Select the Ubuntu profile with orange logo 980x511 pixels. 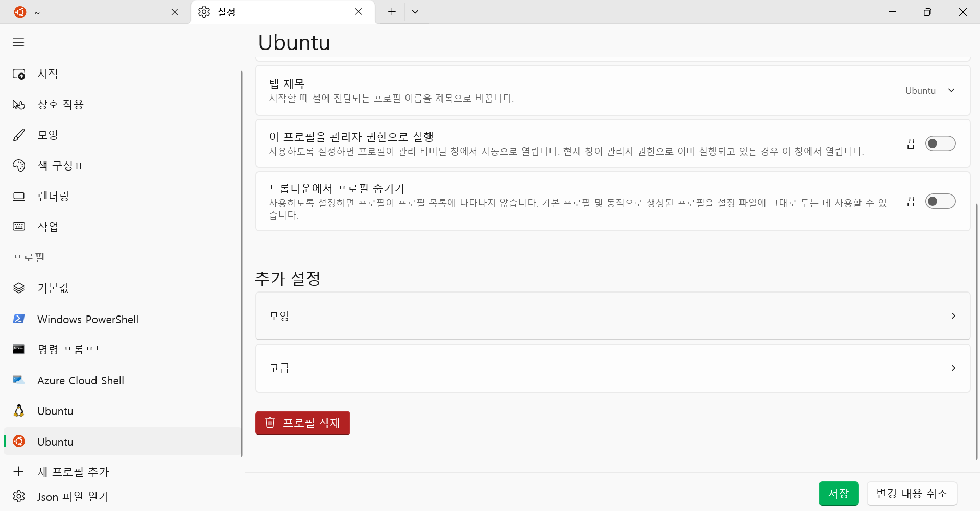tap(122, 442)
